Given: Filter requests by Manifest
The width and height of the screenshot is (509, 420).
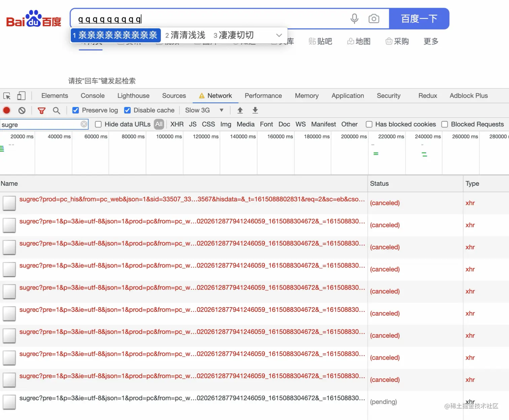Looking at the screenshot, I should point(323,124).
